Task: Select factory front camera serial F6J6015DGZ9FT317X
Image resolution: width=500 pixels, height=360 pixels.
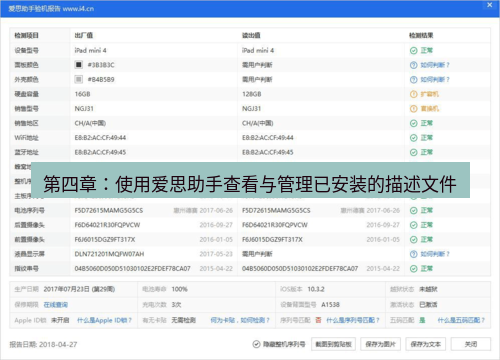Action: (105, 239)
